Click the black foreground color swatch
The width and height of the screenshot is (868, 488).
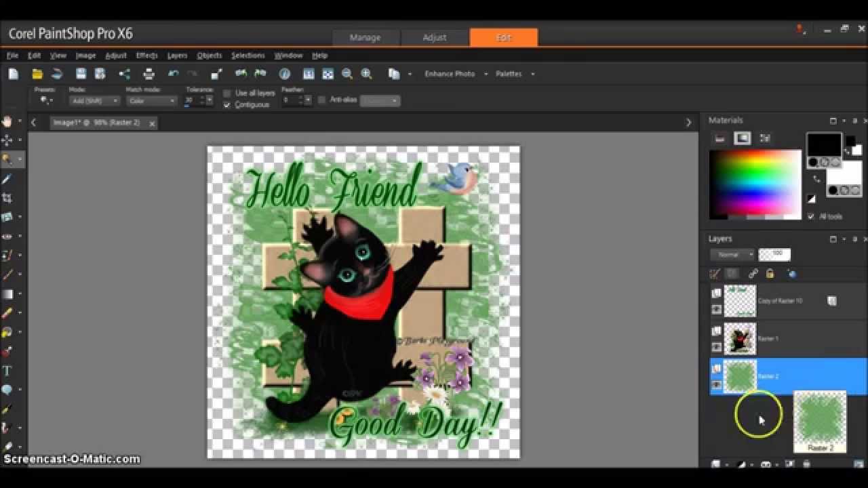[x=824, y=145]
